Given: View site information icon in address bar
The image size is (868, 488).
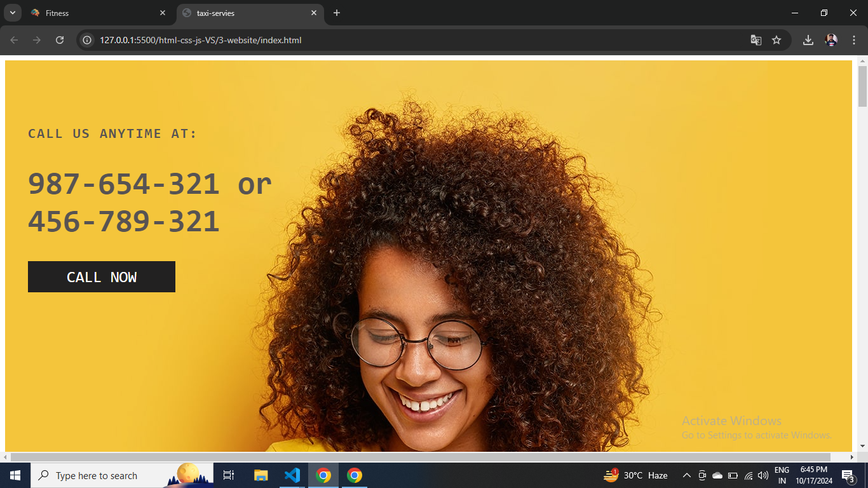Looking at the screenshot, I should point(88,40).
